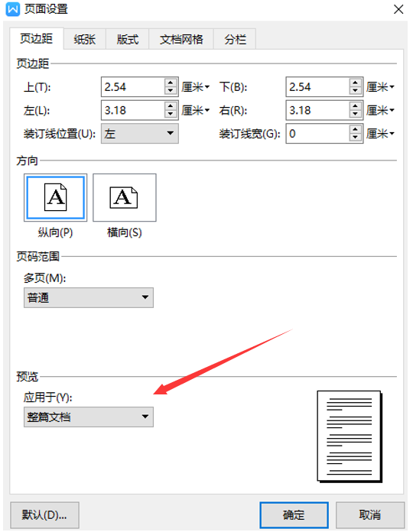Click the 默认(D)... button
Screen dimensions: 413x532
click(x=44, y=515)
